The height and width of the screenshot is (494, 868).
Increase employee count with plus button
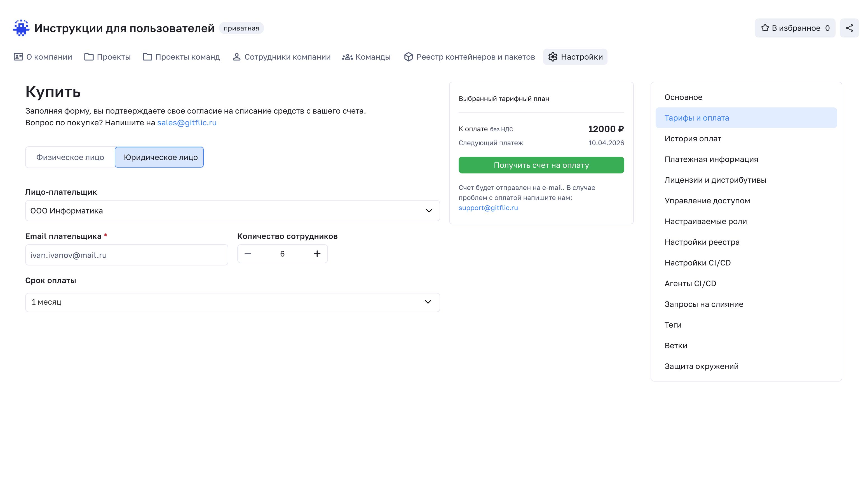pyautogui.click(x=317, y=254)
